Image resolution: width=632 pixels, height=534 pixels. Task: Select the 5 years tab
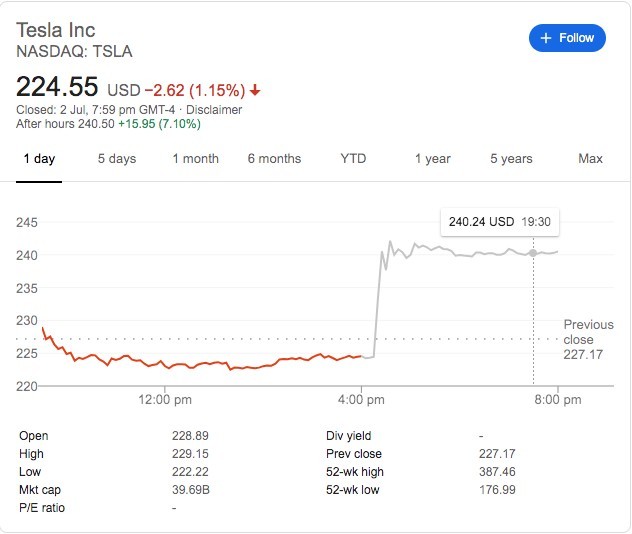(511, 159)
